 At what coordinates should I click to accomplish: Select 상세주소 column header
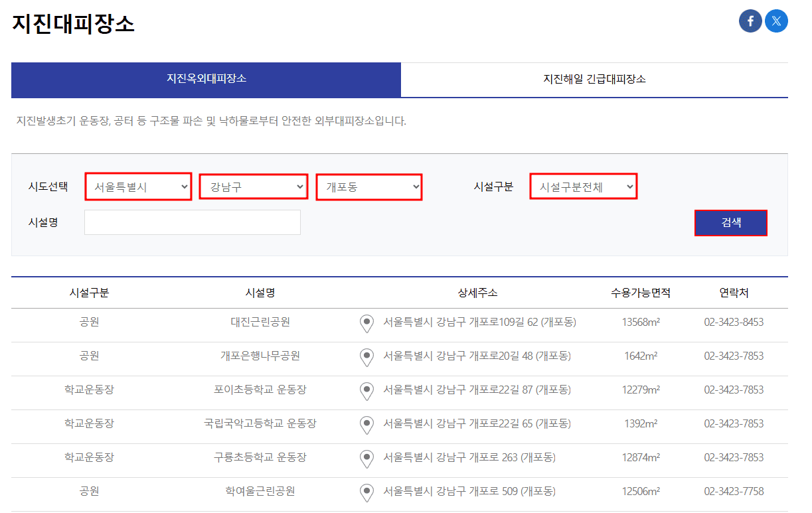(477, 293)
